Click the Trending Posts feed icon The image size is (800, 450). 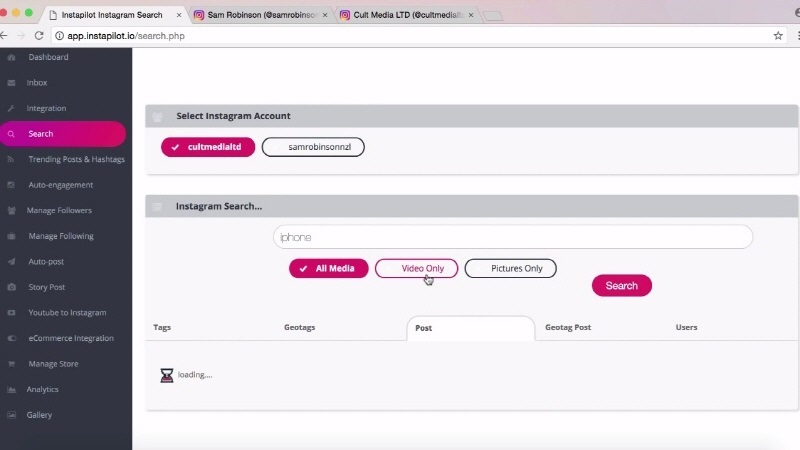(11, 159)
